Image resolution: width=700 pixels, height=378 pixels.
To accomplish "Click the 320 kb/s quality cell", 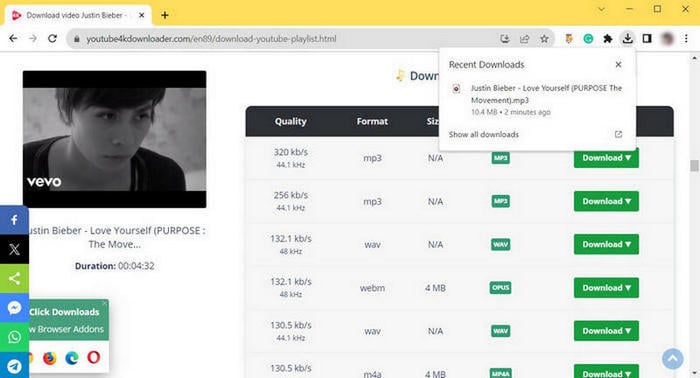I will coord(291,158).
